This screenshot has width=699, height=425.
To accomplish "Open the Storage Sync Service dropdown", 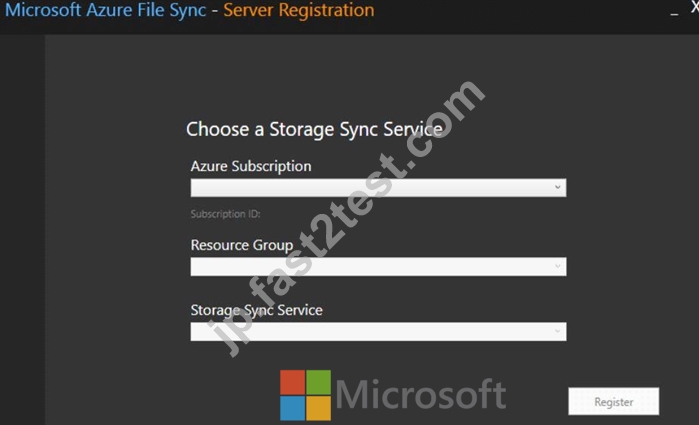I will 378,332.
